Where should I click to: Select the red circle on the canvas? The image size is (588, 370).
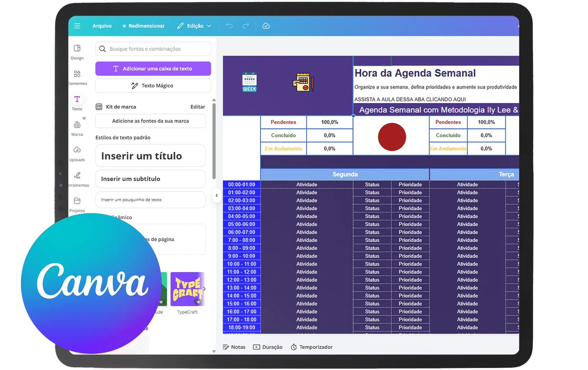[392, 137]
